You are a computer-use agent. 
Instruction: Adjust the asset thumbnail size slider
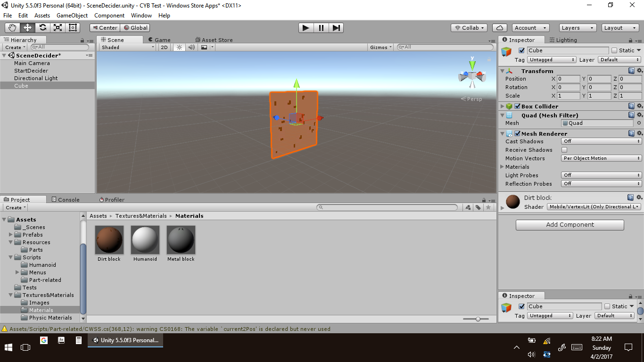478,319
